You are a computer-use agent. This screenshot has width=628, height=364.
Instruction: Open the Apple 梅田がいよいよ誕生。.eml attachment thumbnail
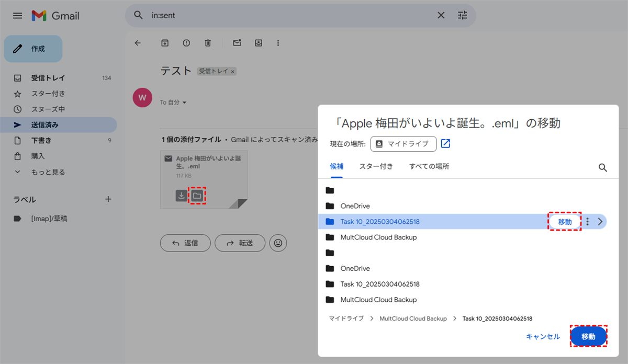point(204,179)
